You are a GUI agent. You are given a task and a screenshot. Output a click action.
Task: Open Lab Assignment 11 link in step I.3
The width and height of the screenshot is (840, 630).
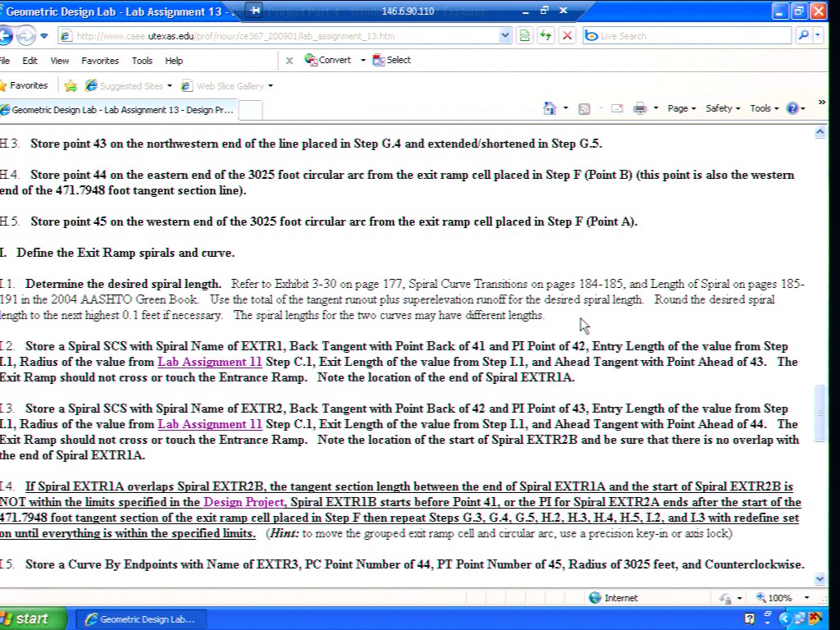(209, 424)
